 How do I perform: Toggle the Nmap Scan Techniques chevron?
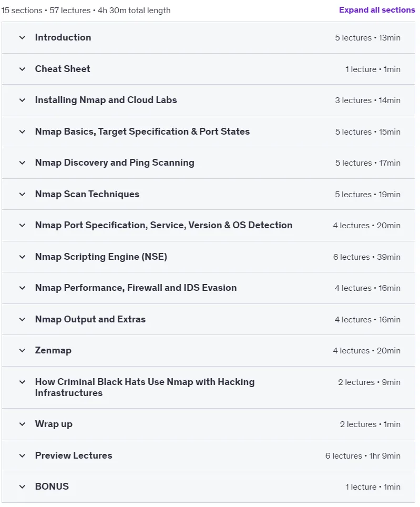[22, 194]
